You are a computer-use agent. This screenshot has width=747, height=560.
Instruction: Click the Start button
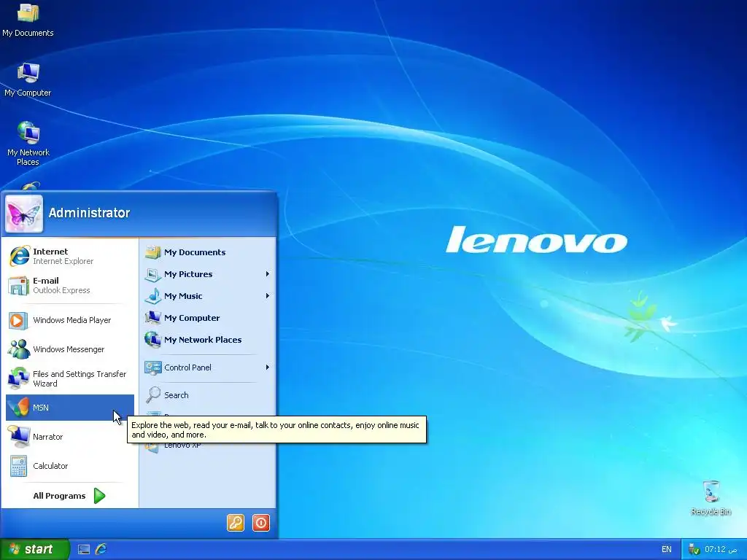[34, 549]
